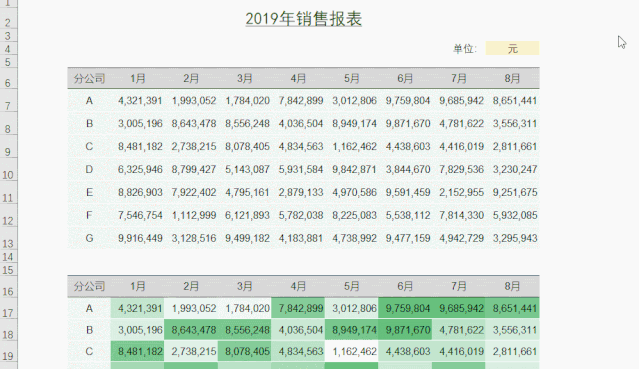The width and height of the screenshot is (639, 369).
Task: Select unshaded white cell 1,162,462 in lower table
Action: pyautogui.click(x=352, y=351)
